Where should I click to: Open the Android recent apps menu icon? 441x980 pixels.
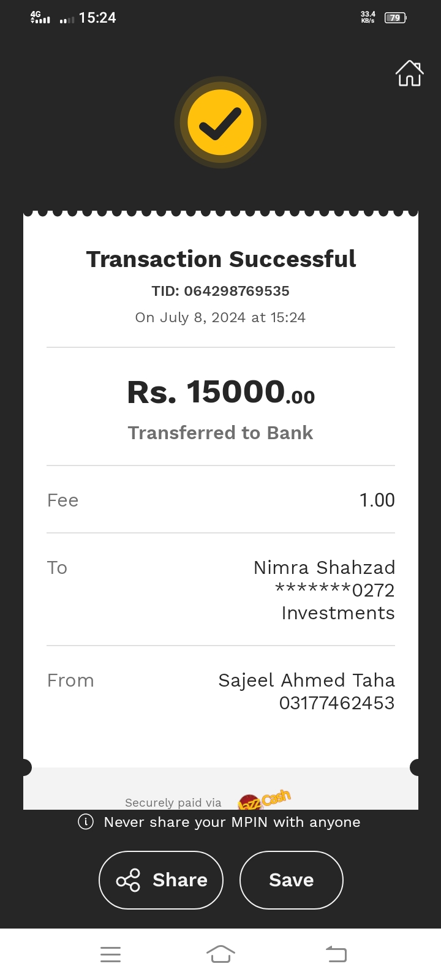pyautogui.click(x=110, y=954)
